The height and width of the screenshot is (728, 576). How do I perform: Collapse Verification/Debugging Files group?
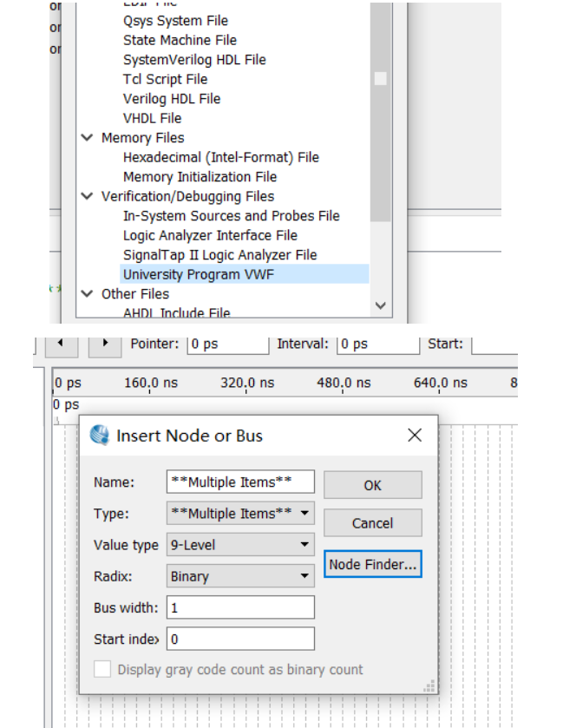(87, 196)
